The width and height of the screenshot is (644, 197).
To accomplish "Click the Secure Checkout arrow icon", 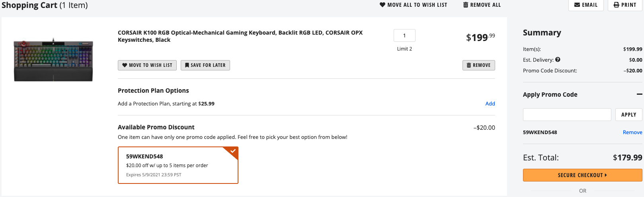I will pyautogui.click(x=606, y=175).
